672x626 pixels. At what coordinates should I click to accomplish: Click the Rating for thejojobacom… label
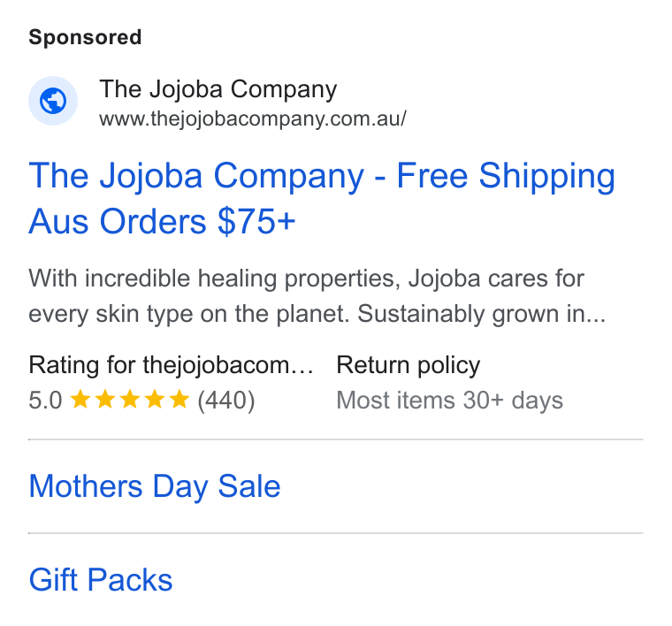[171, 365]
